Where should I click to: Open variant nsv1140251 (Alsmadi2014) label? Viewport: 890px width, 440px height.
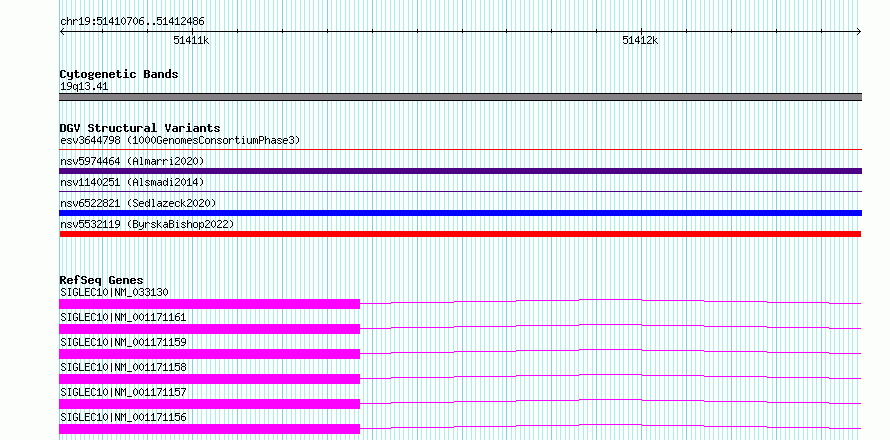point(132,182)
